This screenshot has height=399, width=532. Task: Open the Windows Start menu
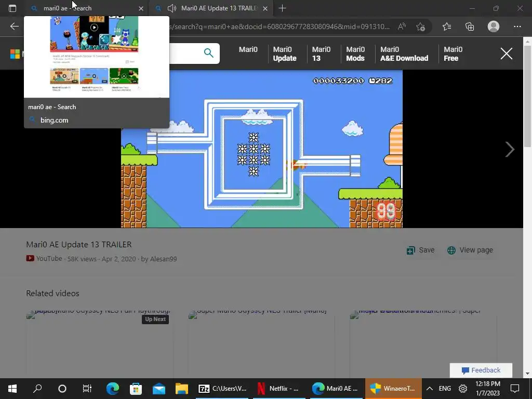tap(12, 389)
